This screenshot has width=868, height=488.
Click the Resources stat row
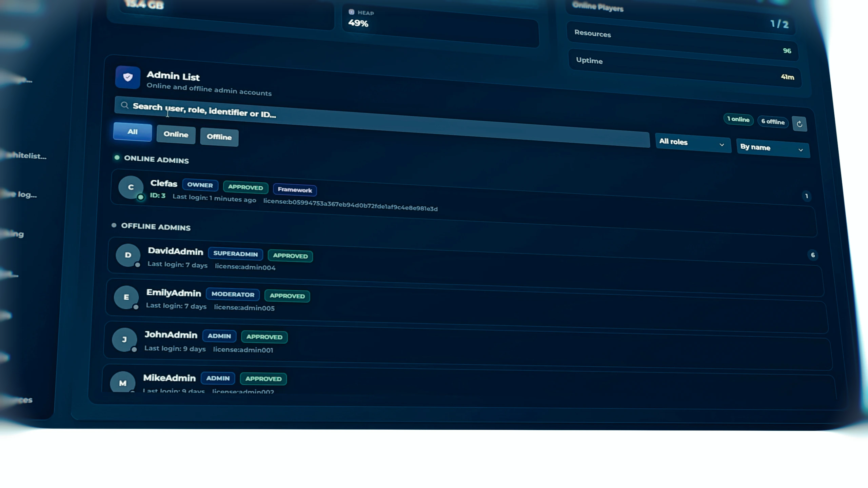click(x=683, y=42)
